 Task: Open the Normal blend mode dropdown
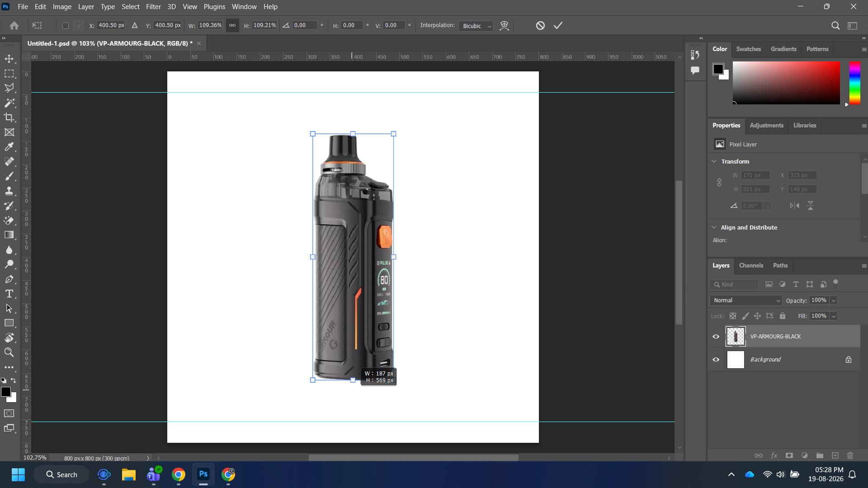(745, 300)
